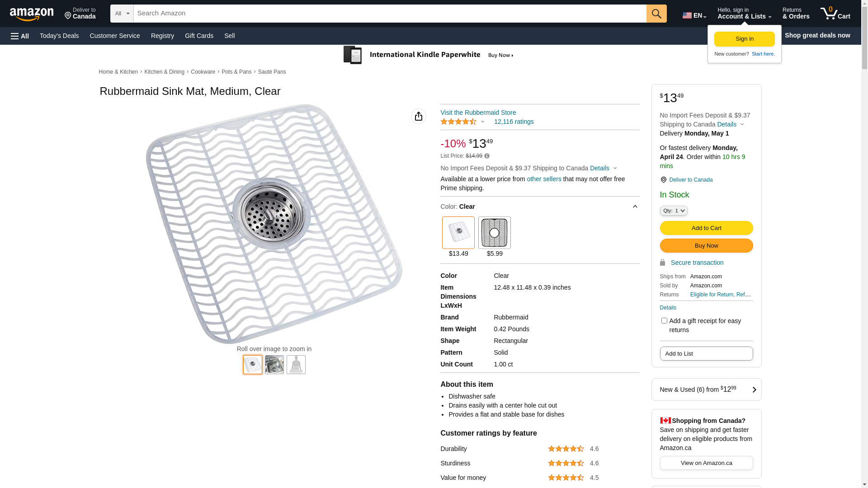Viewport: 868px width, 488px height.
Task: Open the shopping cart icon
Action: click(x=835, y=14)
